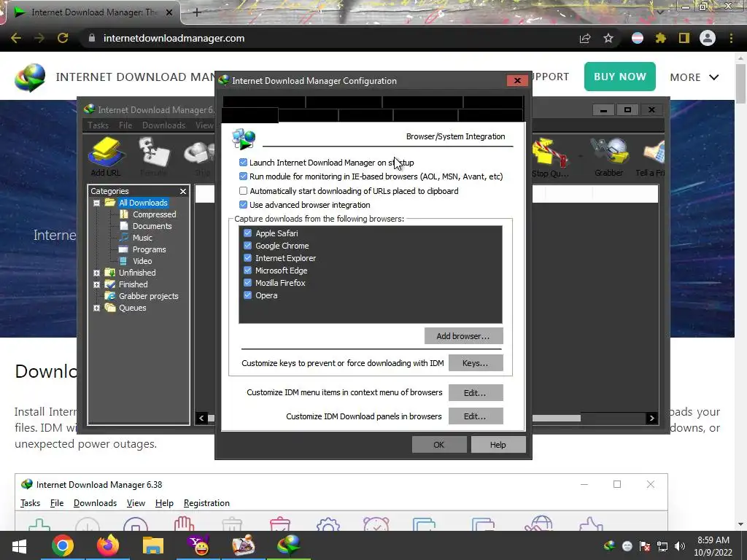
Task: Confirm the configuration dialog with OK
Action: [438, 445]
